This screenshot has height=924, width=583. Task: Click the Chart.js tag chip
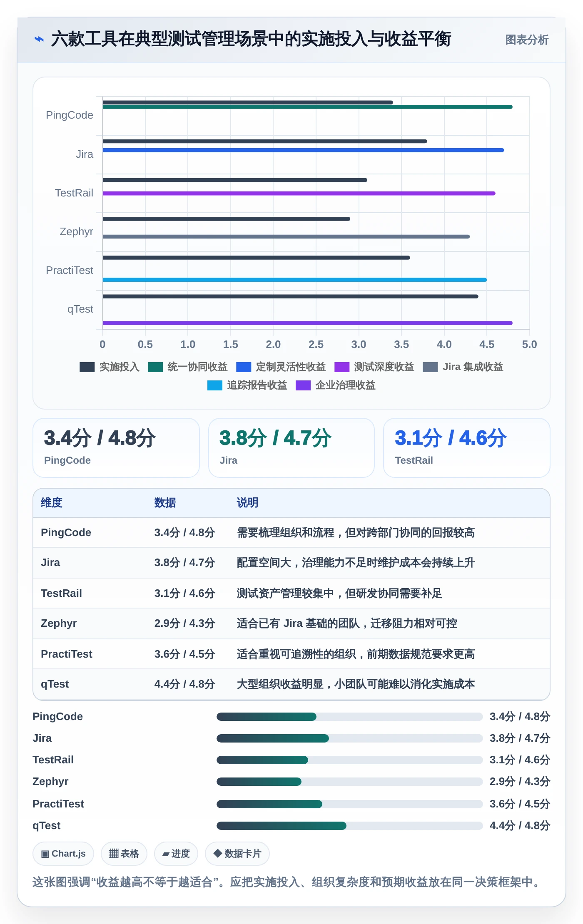pyautogui.click(x=63, y=854)
